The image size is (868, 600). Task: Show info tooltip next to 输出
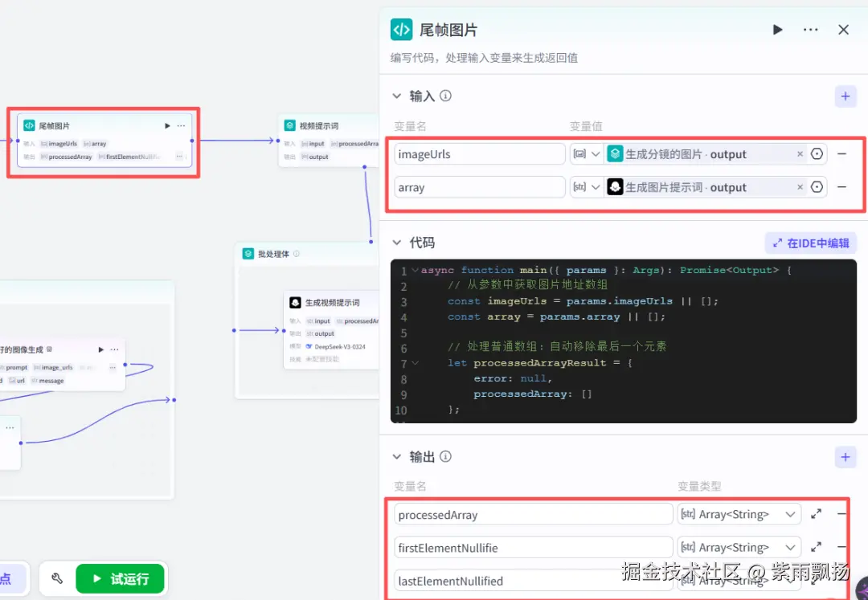tap(445, 457)
